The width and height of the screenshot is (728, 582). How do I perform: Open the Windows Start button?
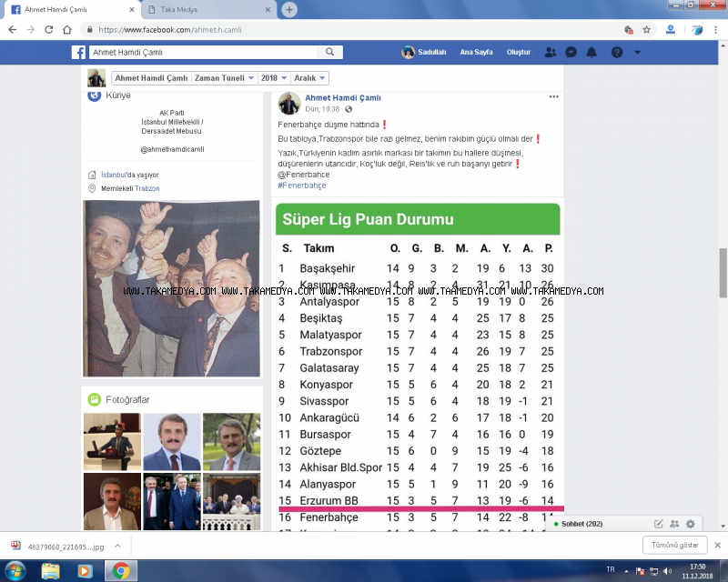15,571
